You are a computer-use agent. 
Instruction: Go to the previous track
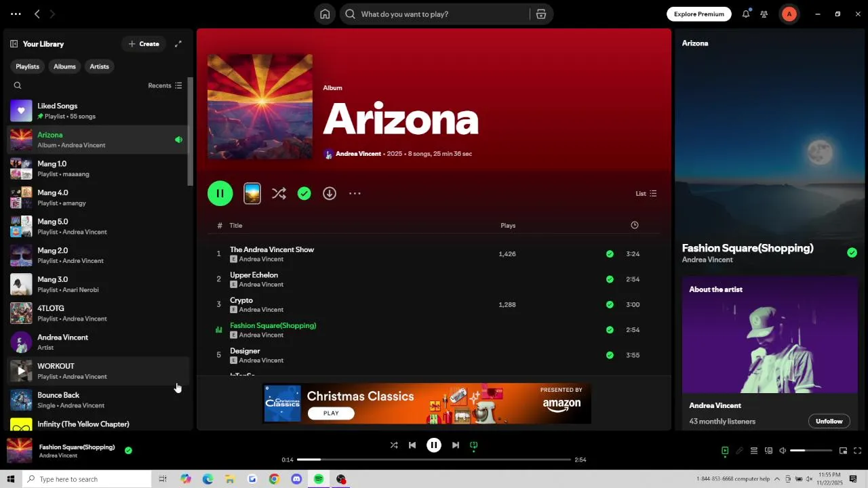point(412,445)
